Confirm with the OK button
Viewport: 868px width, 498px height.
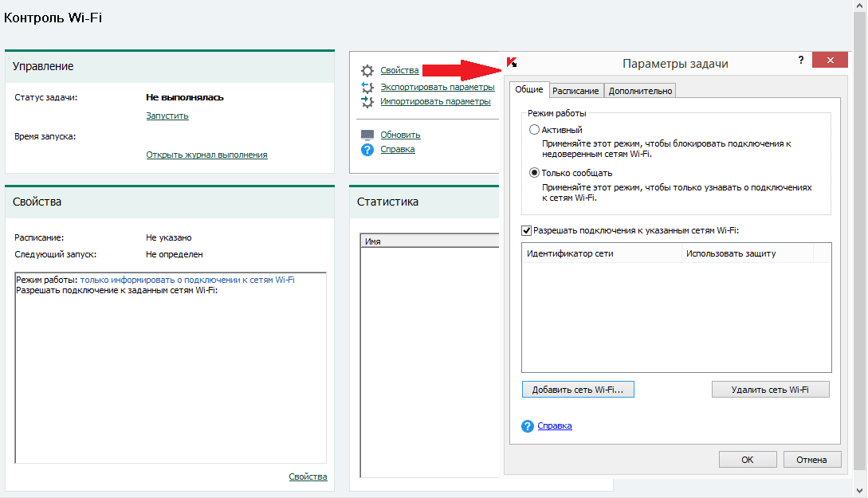click(748, 460)
